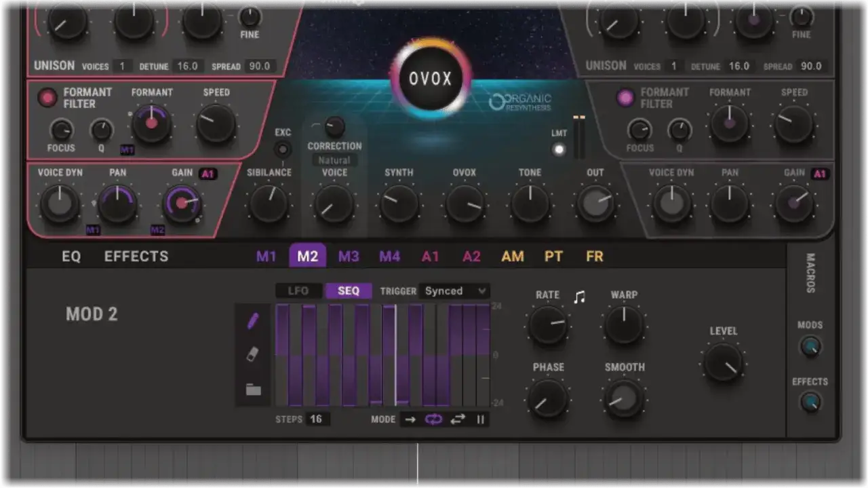Click the Rate knob
Image resolution: width=868 pixels, height=488 pixels.
coord(547,325)
